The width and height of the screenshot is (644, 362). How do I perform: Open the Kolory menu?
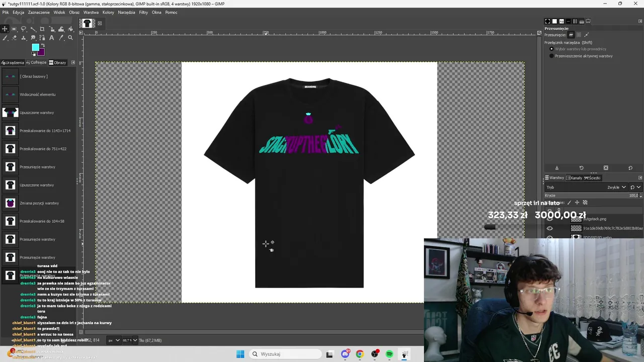tap(108, 12)
